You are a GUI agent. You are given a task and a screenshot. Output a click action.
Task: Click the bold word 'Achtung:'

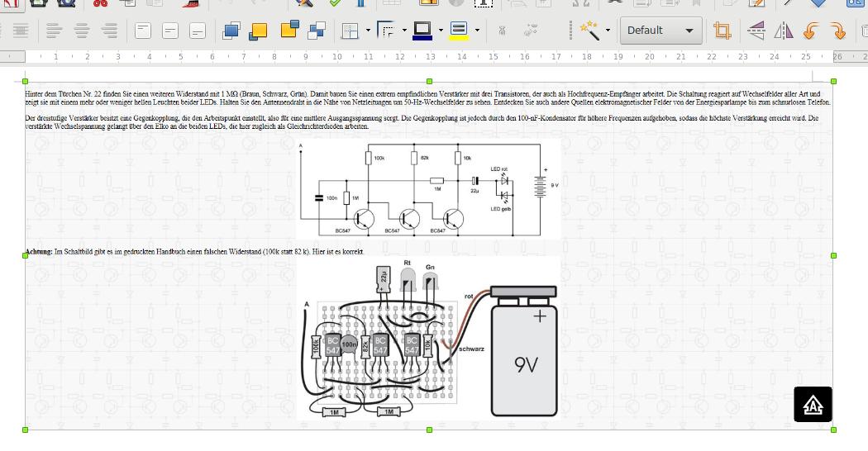39,252
